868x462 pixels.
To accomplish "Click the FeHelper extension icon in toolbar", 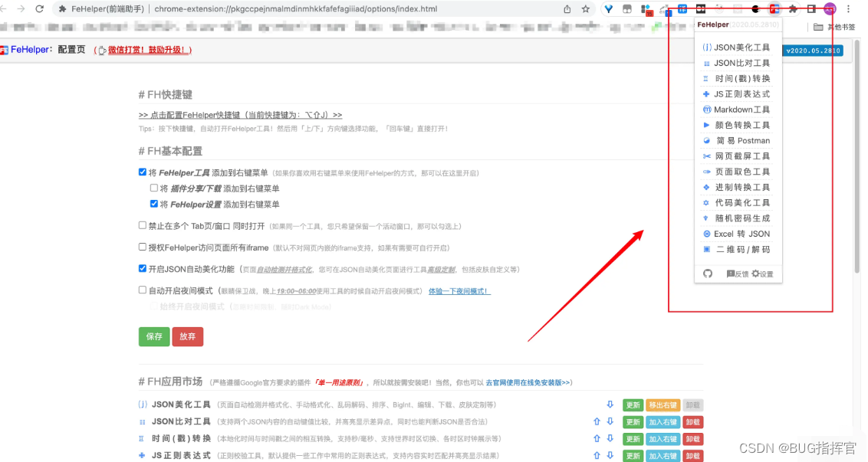I will click(x=774, y=9).
